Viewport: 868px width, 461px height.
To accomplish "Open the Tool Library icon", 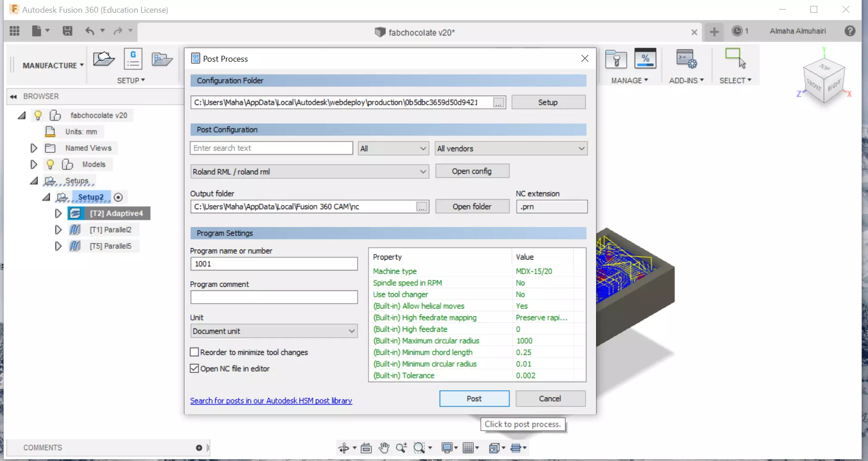I will [616, 59].
